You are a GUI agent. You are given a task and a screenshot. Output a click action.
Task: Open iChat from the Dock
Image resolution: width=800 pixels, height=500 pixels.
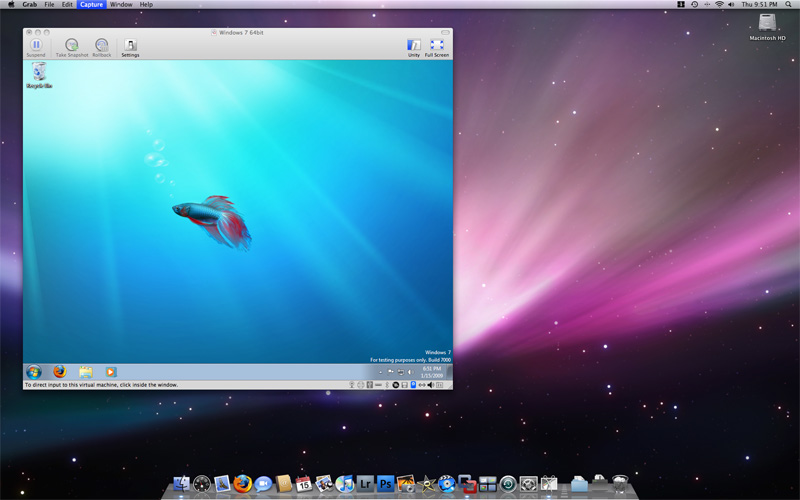(263, 484)
